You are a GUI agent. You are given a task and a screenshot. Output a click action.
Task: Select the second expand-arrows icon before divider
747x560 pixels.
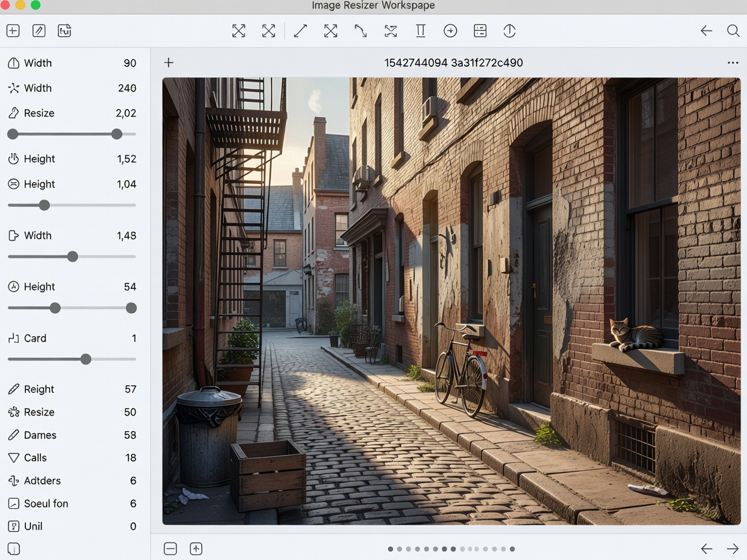pos(268,31)
